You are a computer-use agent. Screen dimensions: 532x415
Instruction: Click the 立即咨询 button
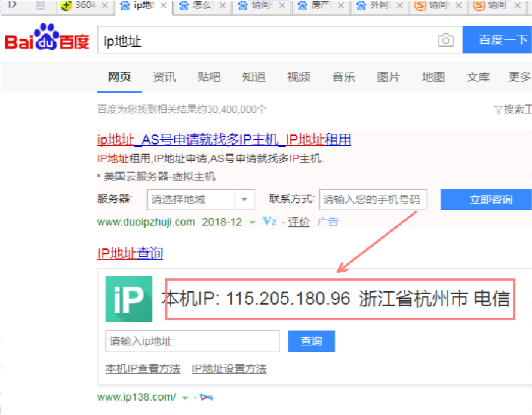click(486, 199)
